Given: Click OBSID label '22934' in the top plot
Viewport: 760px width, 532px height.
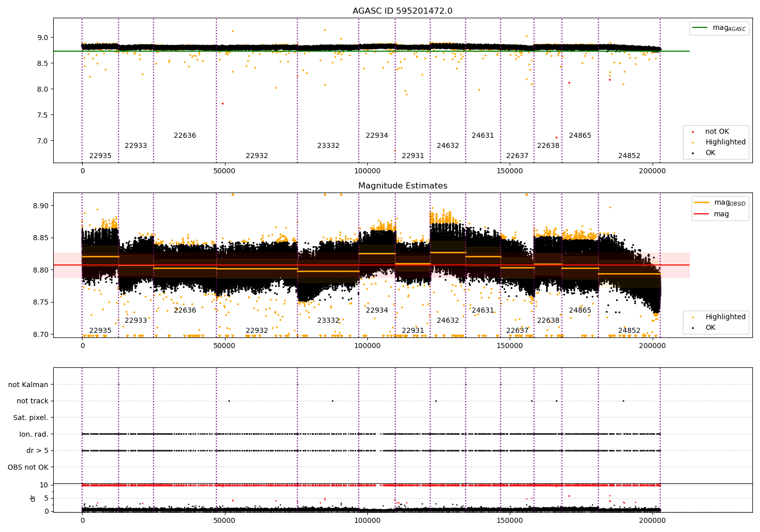Looking at the screenshot, I should coord(377,136).
